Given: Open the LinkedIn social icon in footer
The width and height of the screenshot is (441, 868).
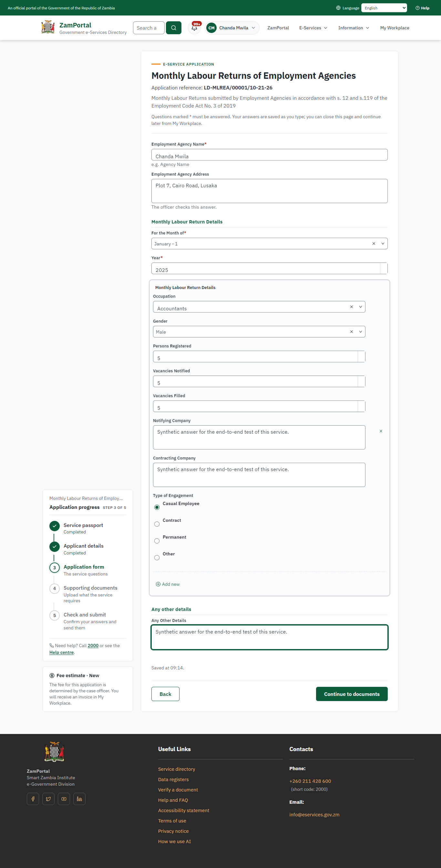Looking at the screenshot, I should 79,799.
